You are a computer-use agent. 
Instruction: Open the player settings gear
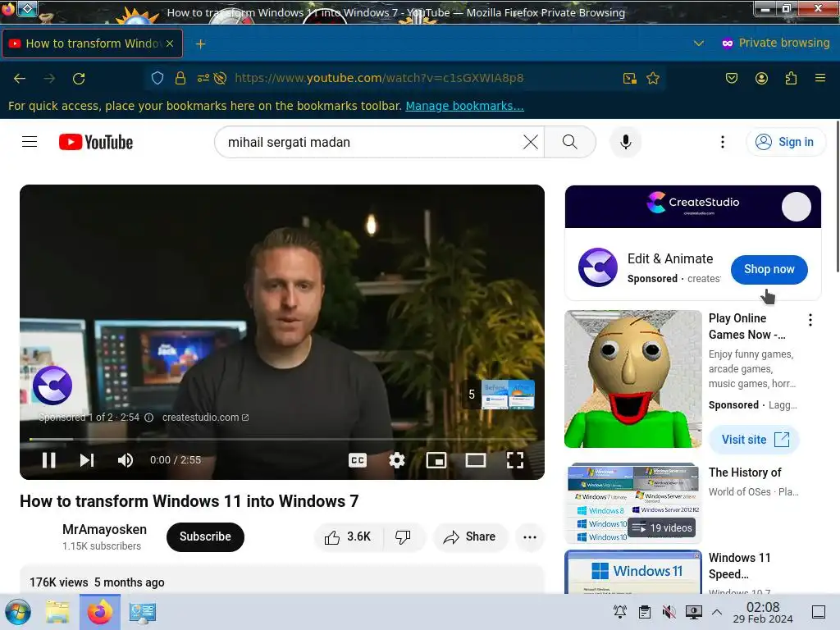click(x=397, y=460)
